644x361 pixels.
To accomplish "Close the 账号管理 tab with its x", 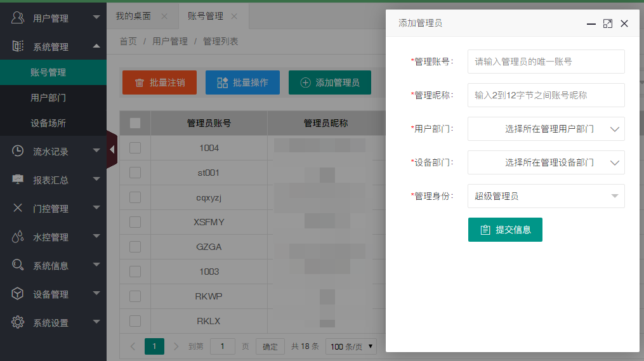I will point(234,16).
